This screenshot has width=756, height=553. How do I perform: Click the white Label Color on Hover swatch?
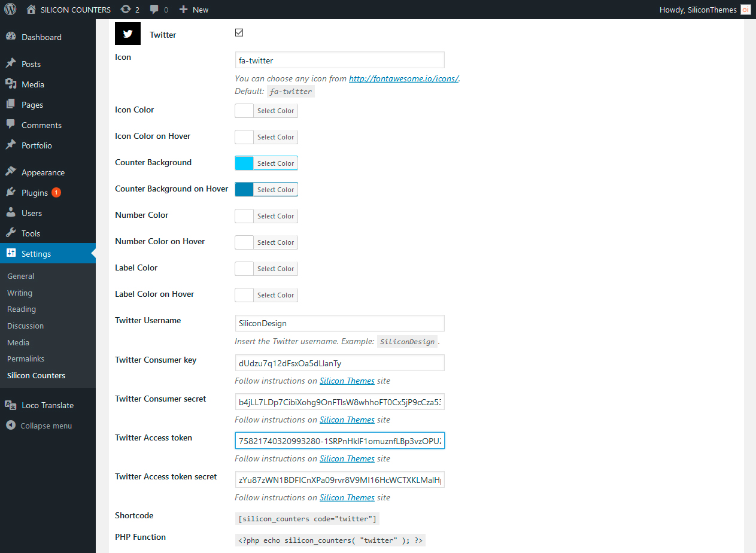244,295
